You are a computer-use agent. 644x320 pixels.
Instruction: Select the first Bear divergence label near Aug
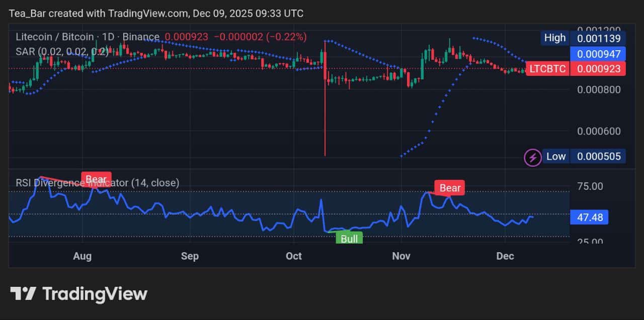pos(96,179)
